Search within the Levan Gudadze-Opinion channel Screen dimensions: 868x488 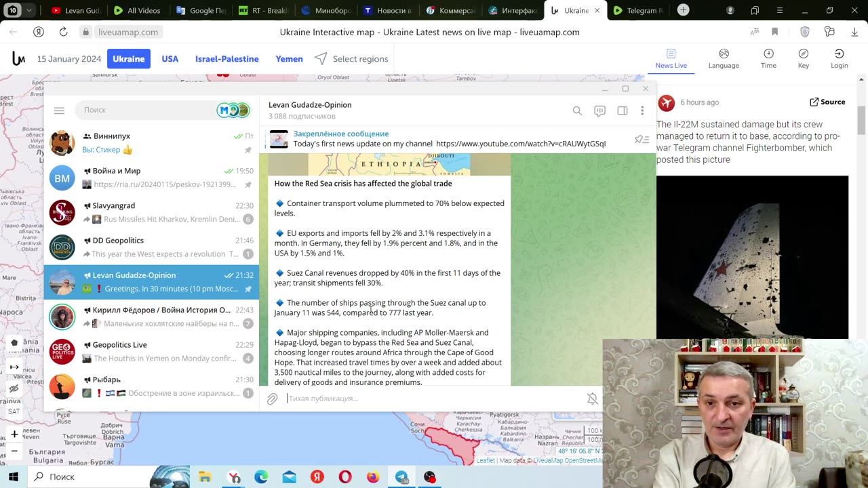click(577, 110)
